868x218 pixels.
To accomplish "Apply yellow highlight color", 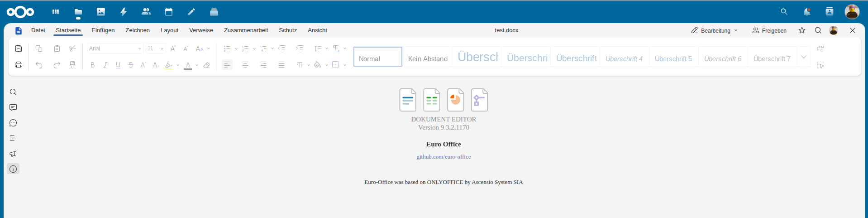I will click(169, 65).
